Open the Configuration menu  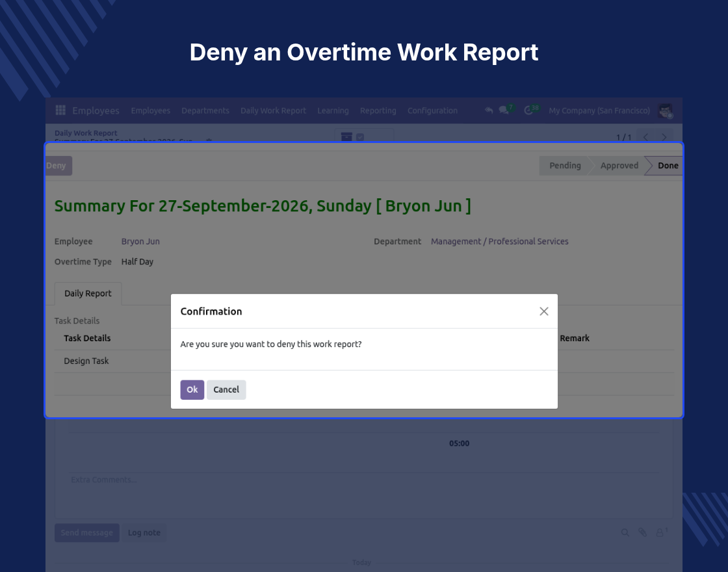pyautogui.click(x=432, y=110)
